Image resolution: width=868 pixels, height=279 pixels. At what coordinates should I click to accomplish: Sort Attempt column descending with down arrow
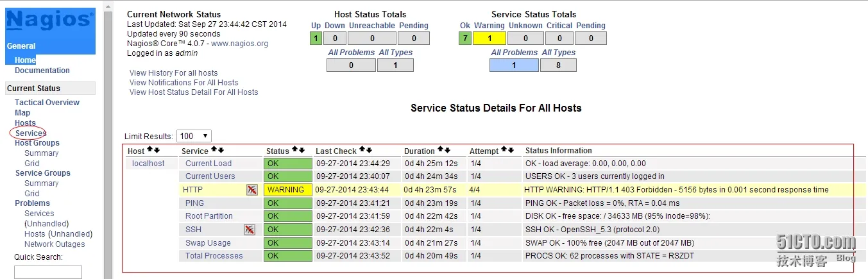511,150
